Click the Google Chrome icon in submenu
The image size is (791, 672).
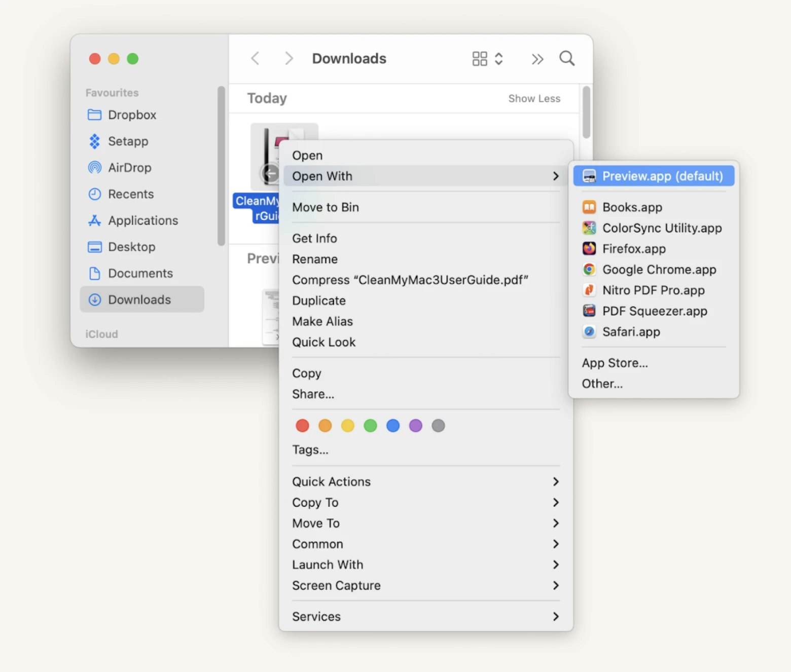(589, 270)
